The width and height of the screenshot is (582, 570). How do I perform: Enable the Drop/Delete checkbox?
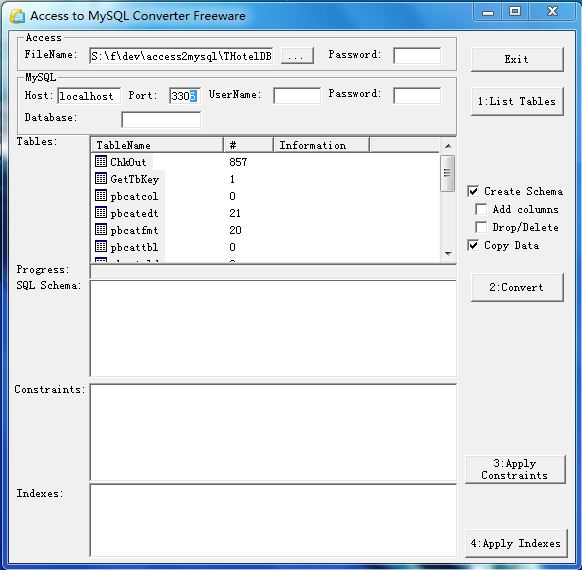[x=481, y=227]
